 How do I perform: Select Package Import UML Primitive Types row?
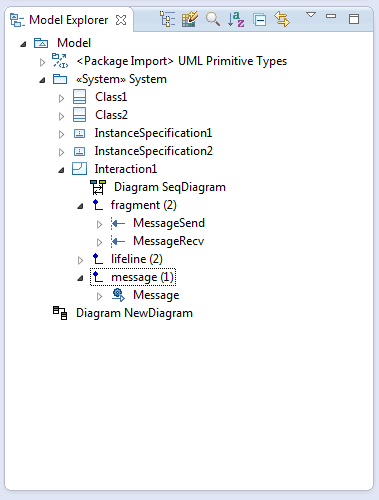point(182,61)
